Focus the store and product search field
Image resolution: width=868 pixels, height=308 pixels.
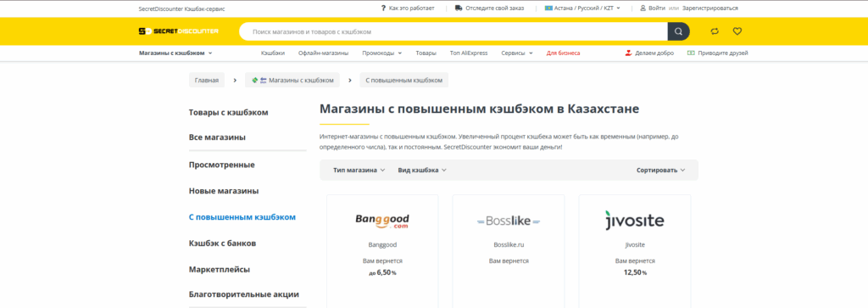click(x=453, y=31)
